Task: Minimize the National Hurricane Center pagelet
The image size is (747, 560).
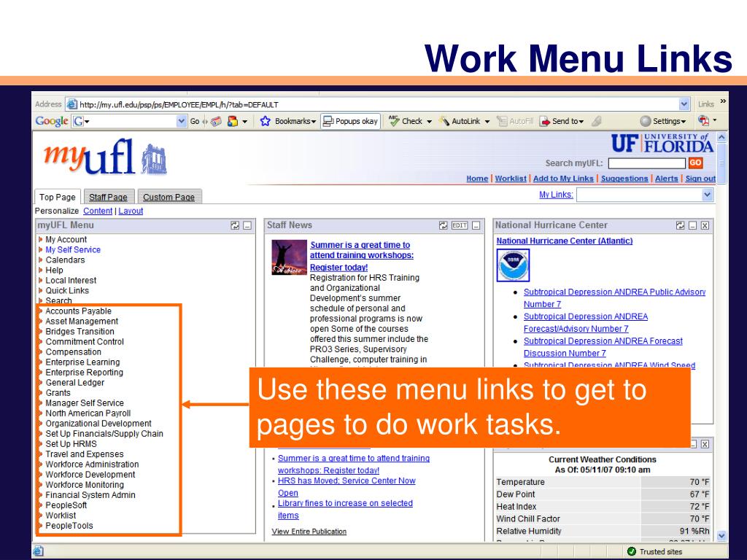Action: tap(693, 226)
